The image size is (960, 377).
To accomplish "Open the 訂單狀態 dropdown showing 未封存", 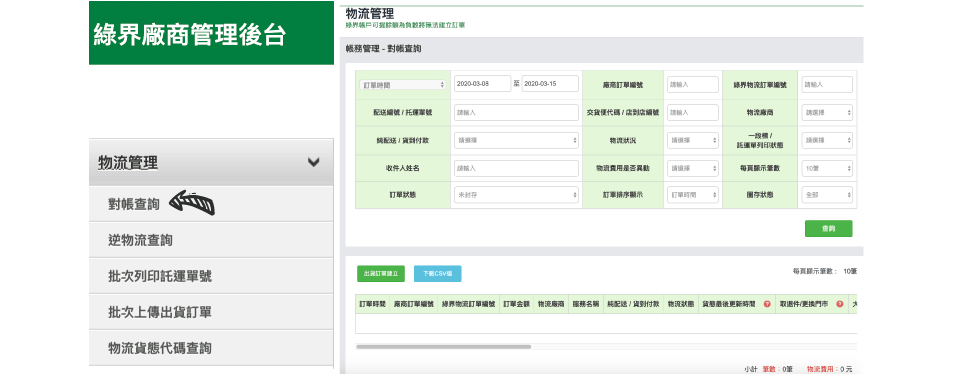I will coord(516,195).
